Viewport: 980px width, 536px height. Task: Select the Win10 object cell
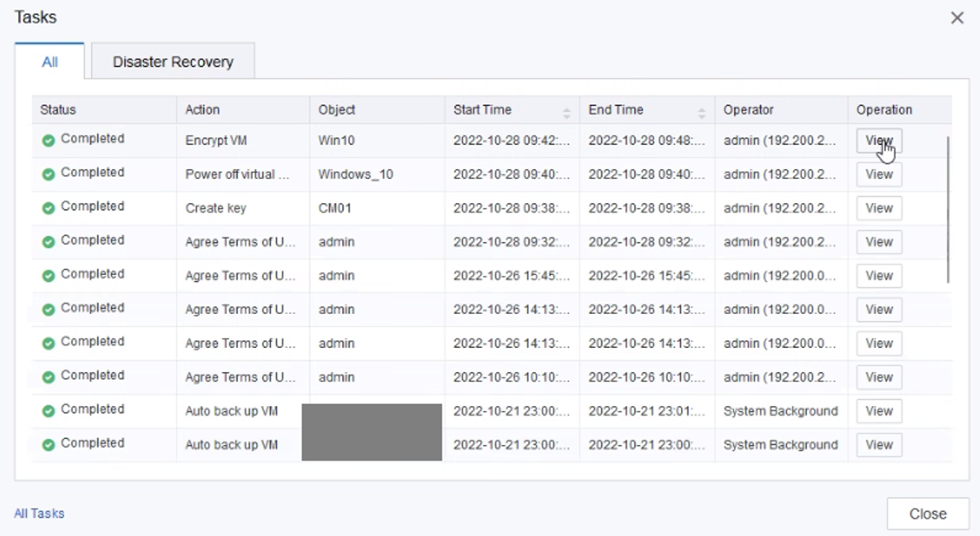(x=336, y=141)
